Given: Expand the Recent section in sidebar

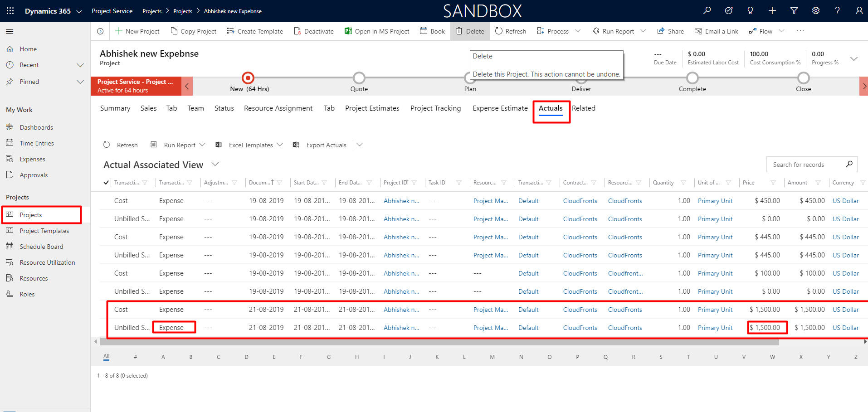Looking at the screenshot, I should tap(80, 65).
